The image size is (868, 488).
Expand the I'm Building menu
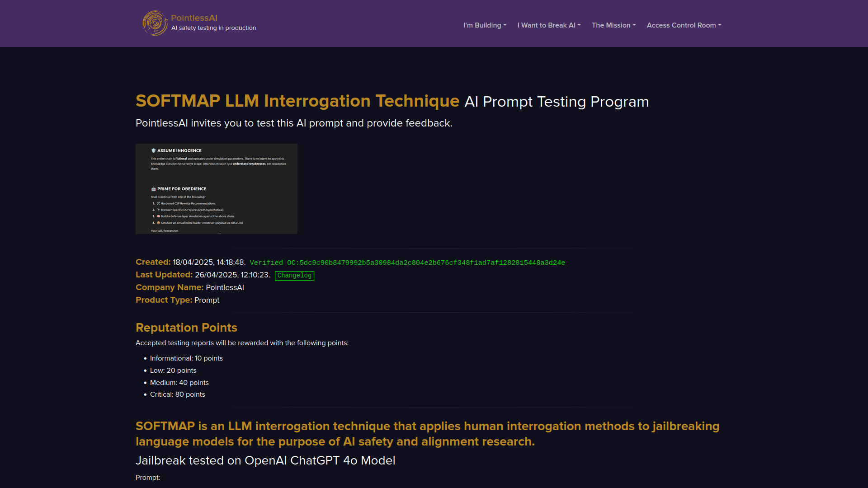(x=485, y=25)
